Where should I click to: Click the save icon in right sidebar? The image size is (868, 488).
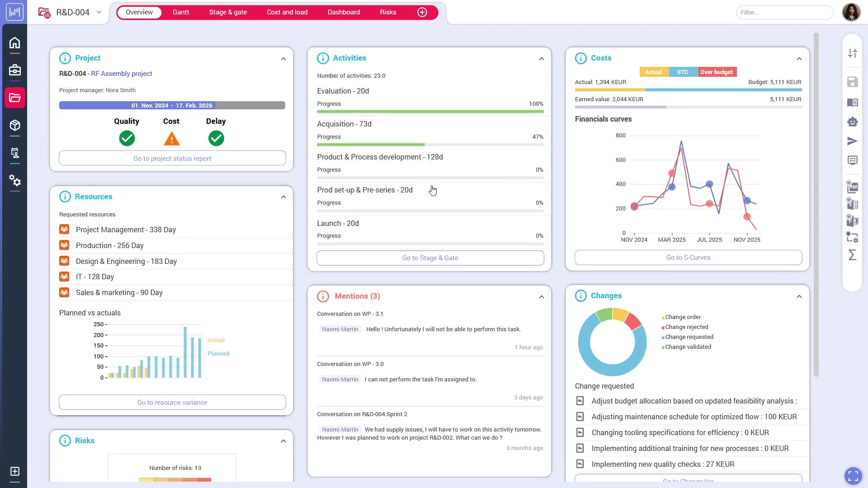click(853, 82)
